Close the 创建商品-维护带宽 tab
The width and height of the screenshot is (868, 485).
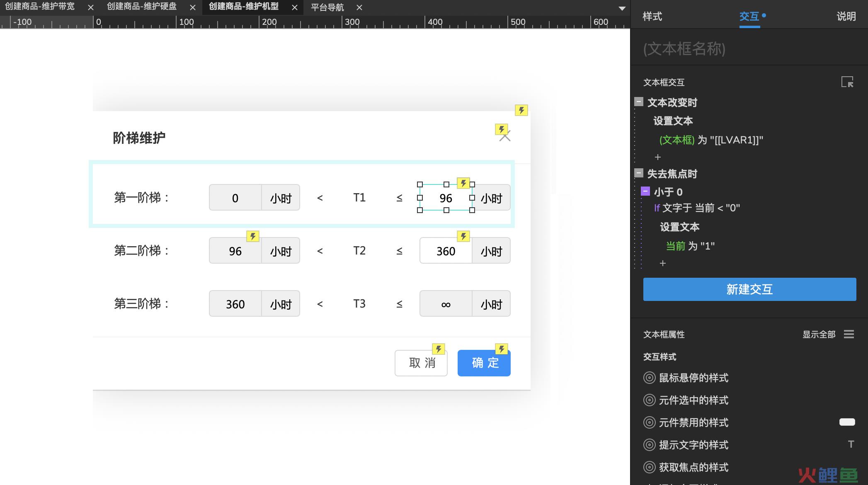click(x=91, y=7)
